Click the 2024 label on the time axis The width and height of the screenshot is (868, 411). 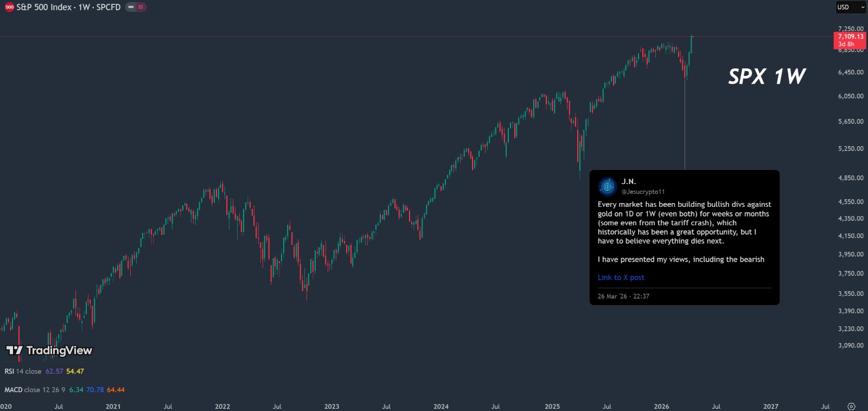(x=441, y=406)
